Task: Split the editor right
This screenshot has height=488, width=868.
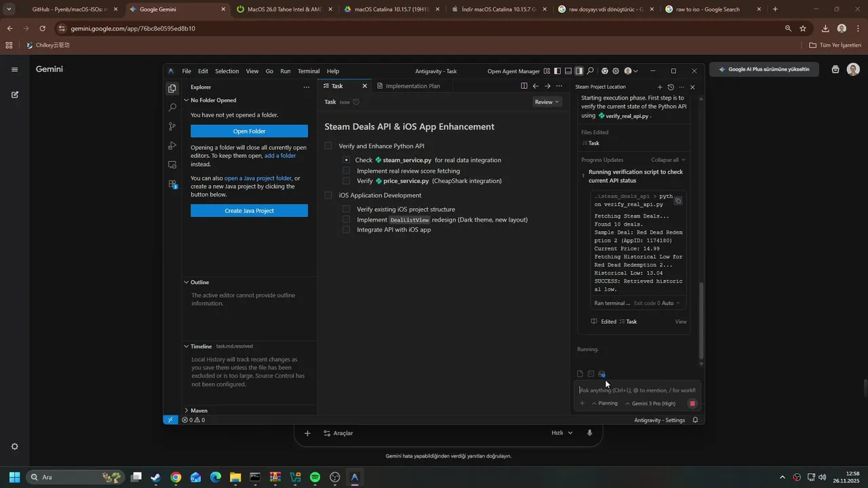Action: pyautogui.click(x=524, y=86)
